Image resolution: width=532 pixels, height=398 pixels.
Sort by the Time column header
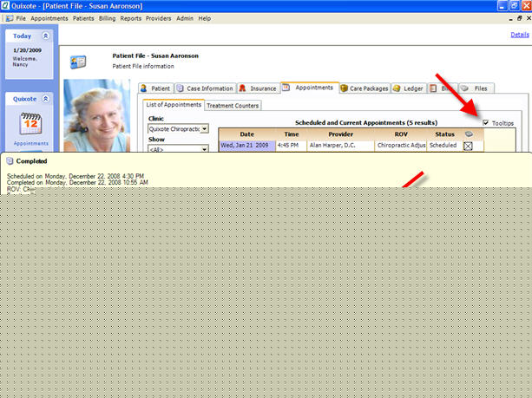(x=292, y=134)
